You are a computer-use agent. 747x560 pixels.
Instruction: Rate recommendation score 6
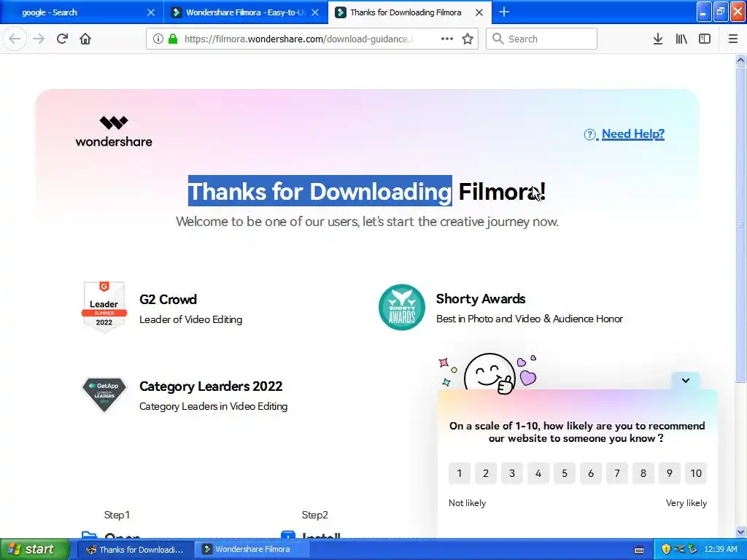tap(591, 473)
